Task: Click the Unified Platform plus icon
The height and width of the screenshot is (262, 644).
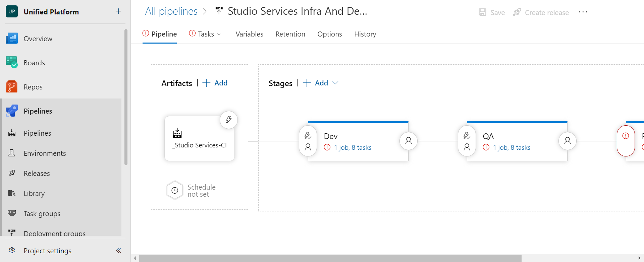Action: pyautogui.click(x=118, y=11)
